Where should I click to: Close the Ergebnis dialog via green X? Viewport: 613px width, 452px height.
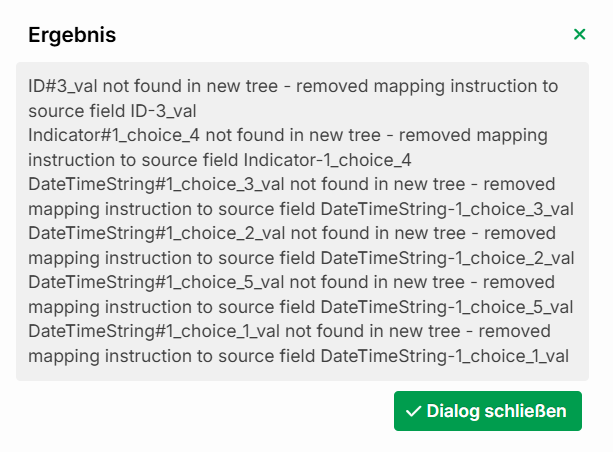pos(579,34)
